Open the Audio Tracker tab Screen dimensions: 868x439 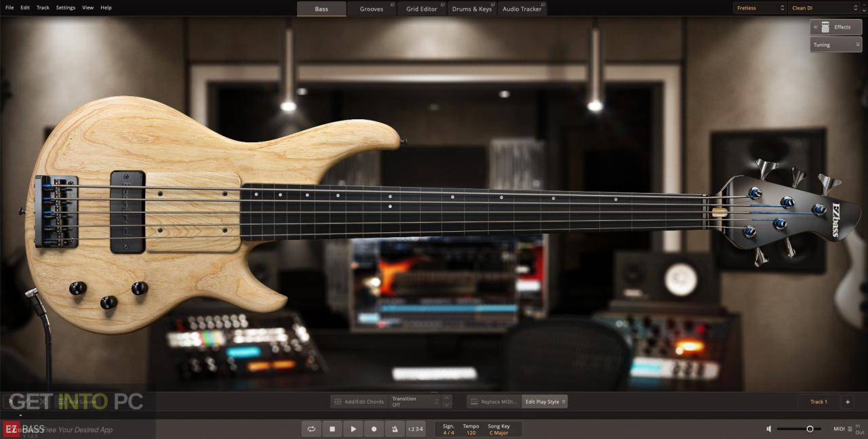point(522,9)
